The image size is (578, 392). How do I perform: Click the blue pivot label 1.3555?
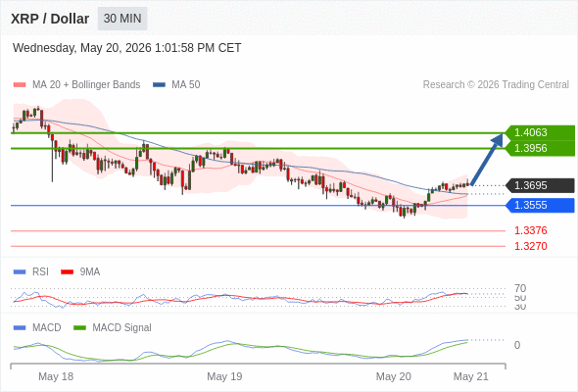point(540,206)
